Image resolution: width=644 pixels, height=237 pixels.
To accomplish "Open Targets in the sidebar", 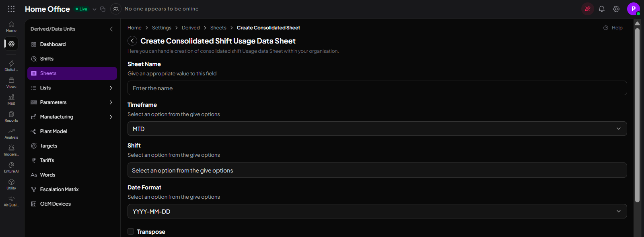I will pyautogui.click(x=72, y=146).
